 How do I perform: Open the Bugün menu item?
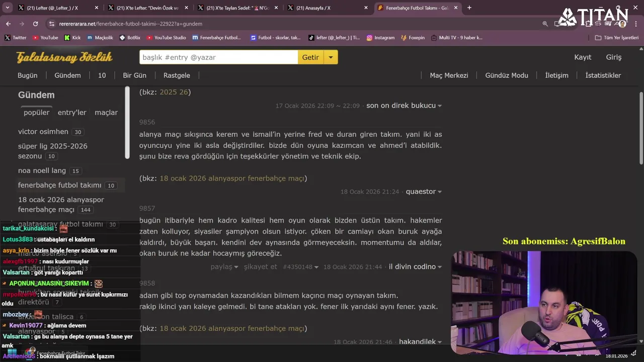(x=28, y=75)
